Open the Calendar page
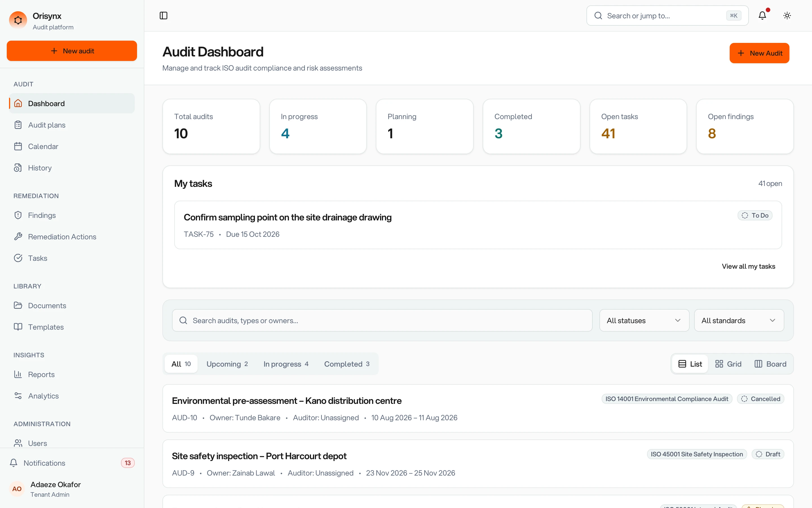This screenshot has height=508, width=812. [72, 146]
